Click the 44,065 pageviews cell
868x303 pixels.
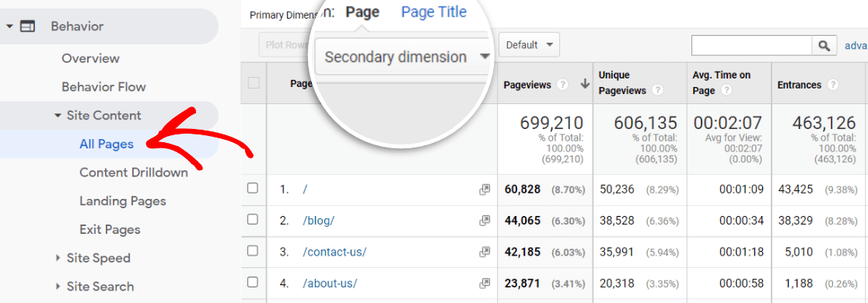point(523,221)
